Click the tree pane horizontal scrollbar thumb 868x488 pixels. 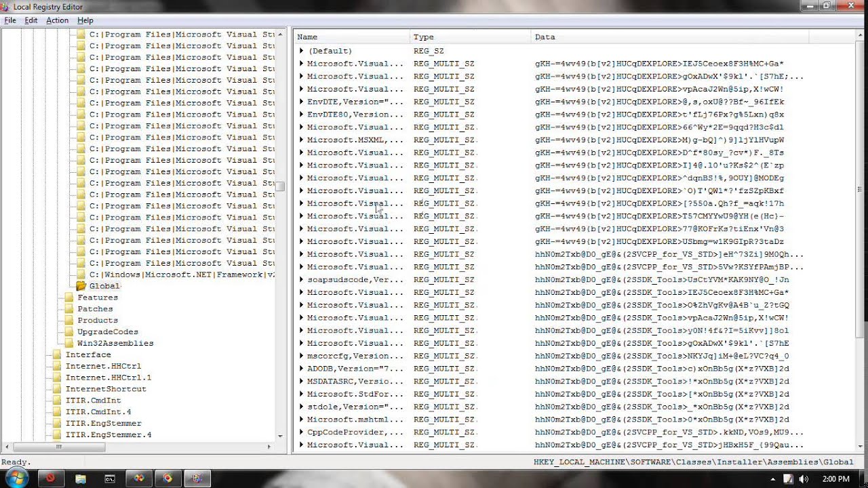pos(58,447)
